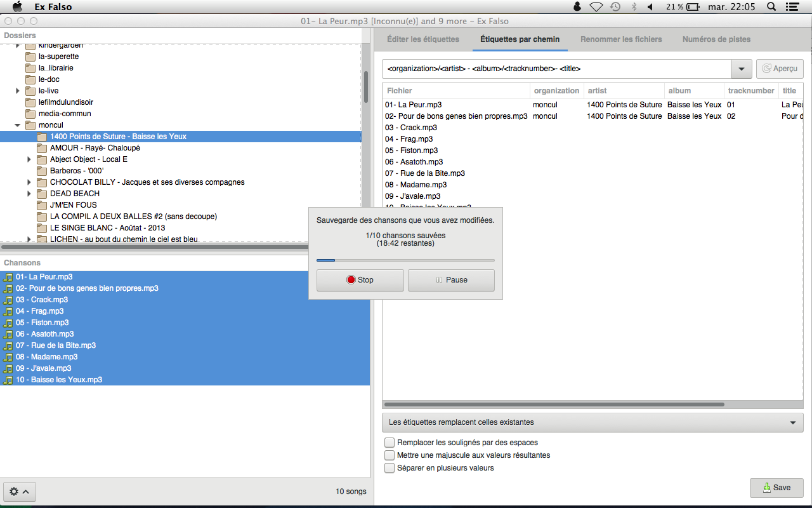The width and height of the screenshot is (812, 508).
Task: Click the music note icon for 10 - Baisse les Yeux.mp3
Action: (8, 380)
